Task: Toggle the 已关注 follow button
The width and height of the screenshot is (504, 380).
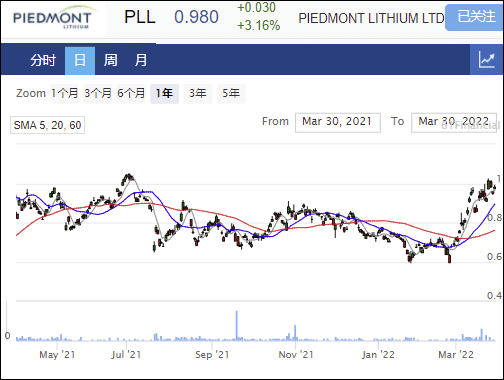Action: pyautogui.click(x=476, y=17)
